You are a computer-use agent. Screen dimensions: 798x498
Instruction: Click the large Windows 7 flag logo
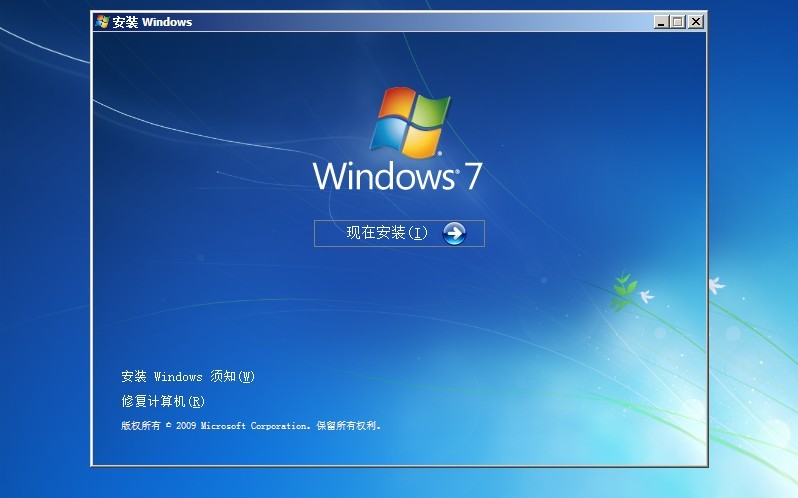coord(410,122)
